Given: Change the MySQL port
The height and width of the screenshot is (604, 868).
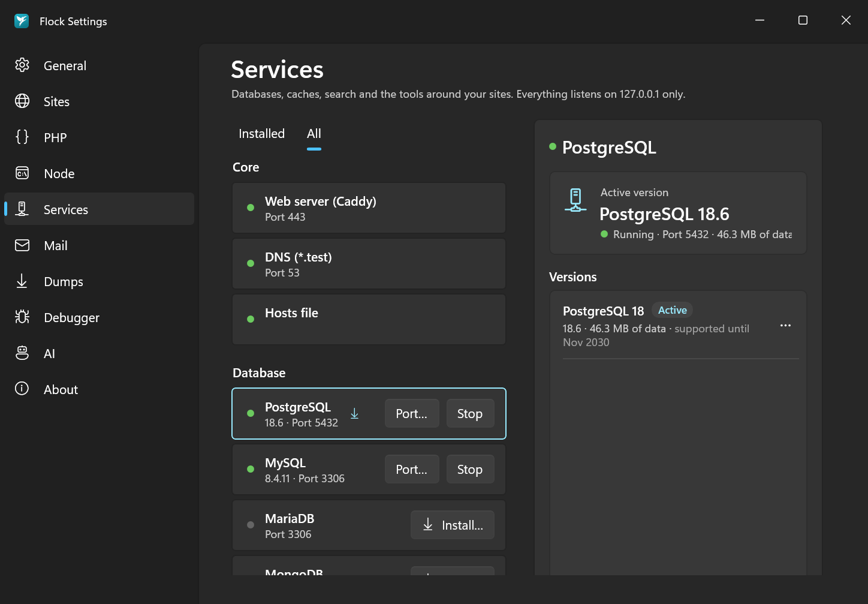Looking at the screenshot, I should [412, 469].
